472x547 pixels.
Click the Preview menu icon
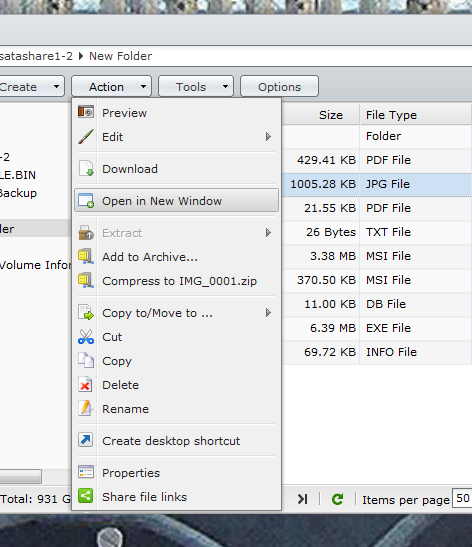point(86,112)
